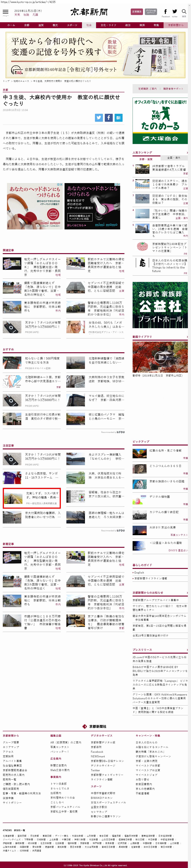Image resolution: width=191 pixels, height=868 pixels.
Task: Switch ranking to 全国・海外 tab
Action: point(174,158)
